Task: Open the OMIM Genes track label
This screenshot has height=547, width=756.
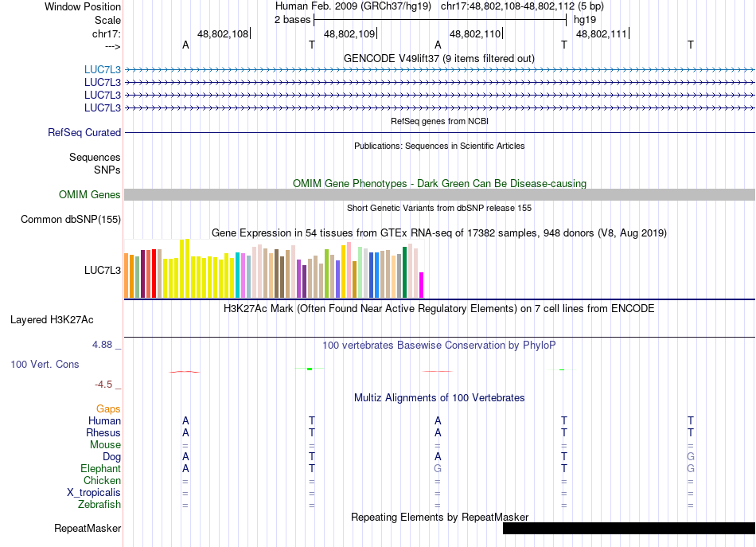Action: [x=90, y=194]
